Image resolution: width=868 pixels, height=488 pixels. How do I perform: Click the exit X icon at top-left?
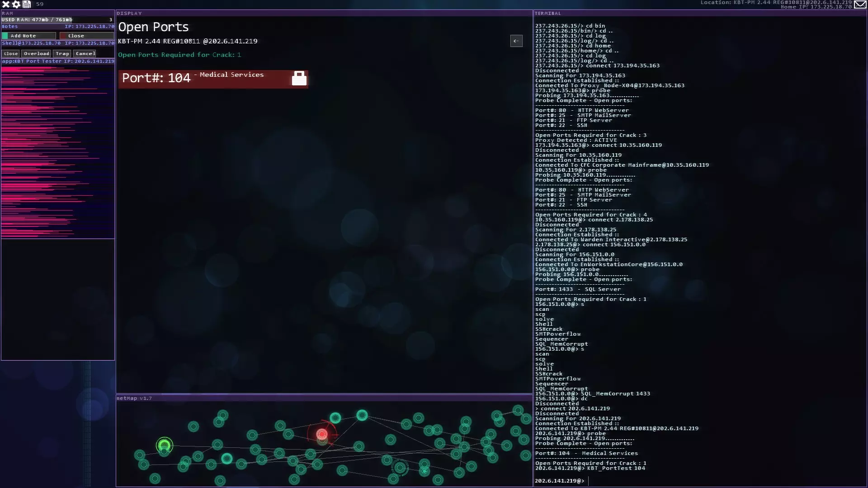coord(6,4)
